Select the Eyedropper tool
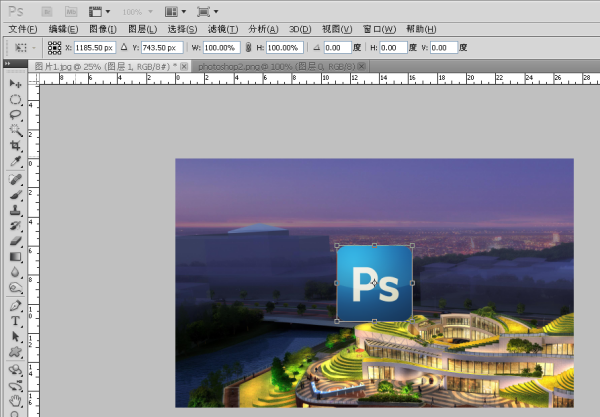Screen dimensions: 600x417 (15, 161)
